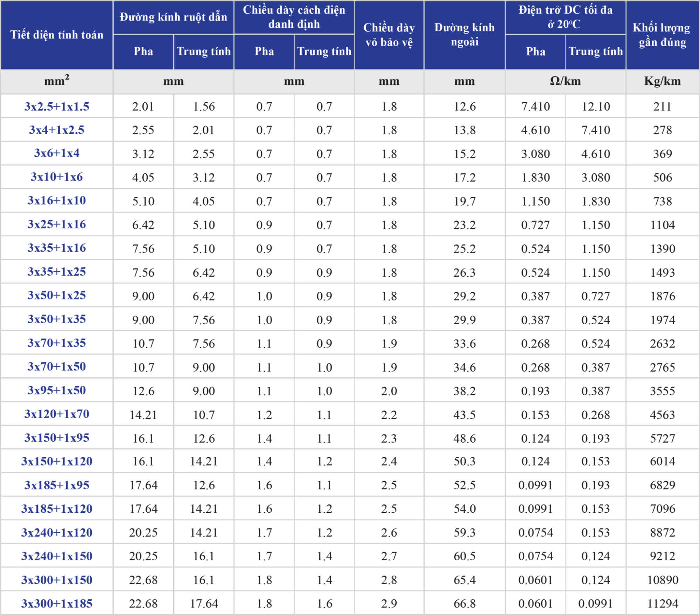Click the 3x16+1x10 row label
Image resolution: width=700 pixels, height=615 pixels.
[57, 201]
